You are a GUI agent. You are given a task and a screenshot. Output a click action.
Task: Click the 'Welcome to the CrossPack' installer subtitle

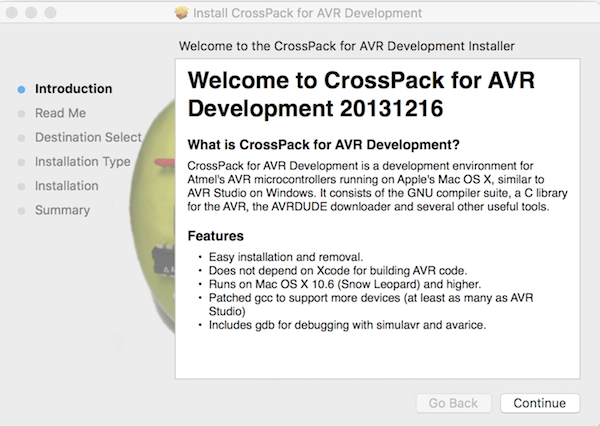(x=347, y=46)
